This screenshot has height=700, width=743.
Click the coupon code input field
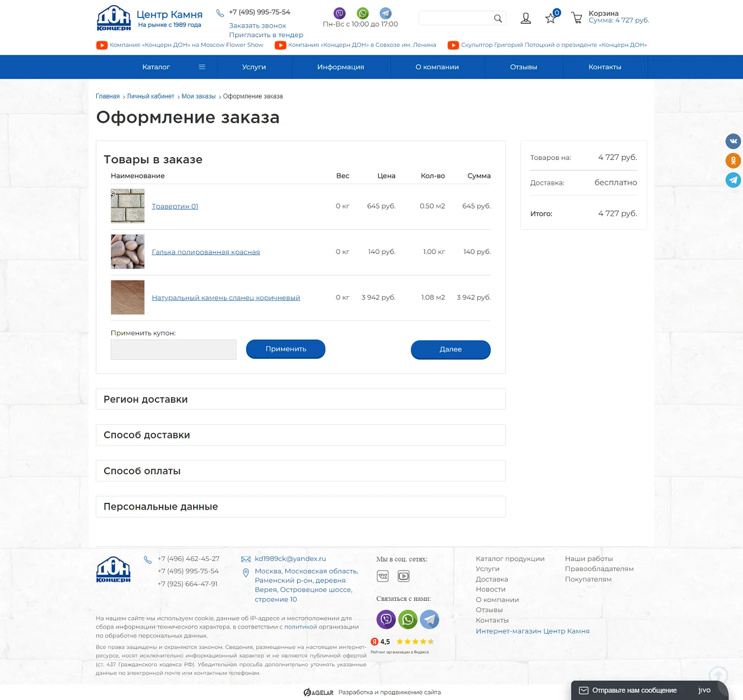[173, 350]
